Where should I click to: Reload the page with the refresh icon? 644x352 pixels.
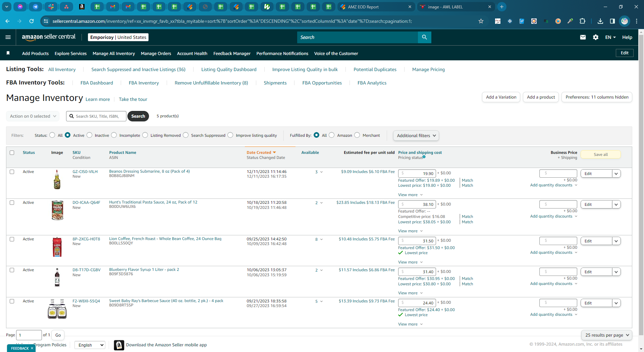(x=32, y=21)
